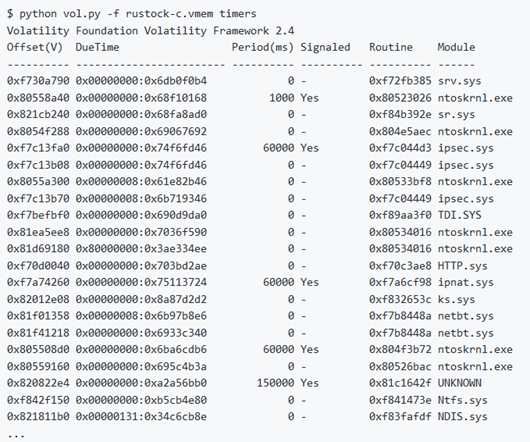
Task: Click the ks.sys module name
Action: pyautogui.click(x=456, y=299)
